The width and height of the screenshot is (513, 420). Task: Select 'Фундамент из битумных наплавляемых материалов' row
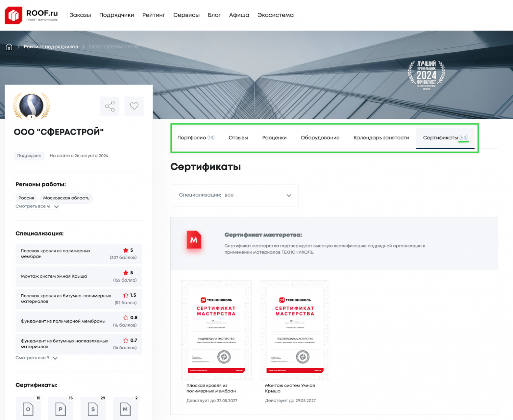coord(79,344)
